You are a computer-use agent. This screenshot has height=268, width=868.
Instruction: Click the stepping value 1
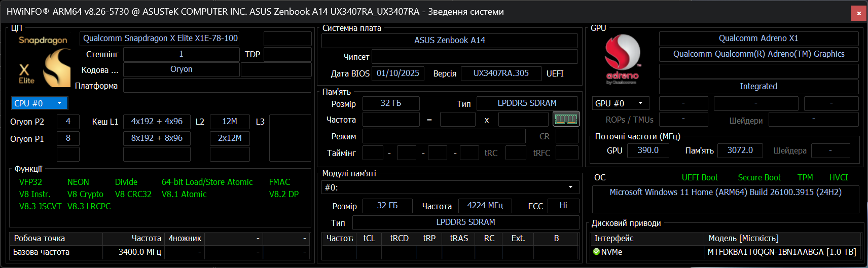pos(181,54)
